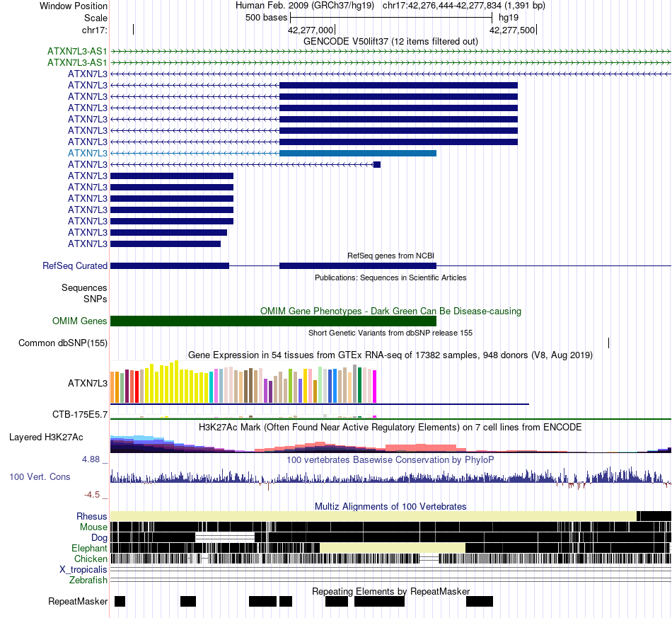The image size is (672, 618).
Task: Click the Elephant alignment row label
Action: 89,548
